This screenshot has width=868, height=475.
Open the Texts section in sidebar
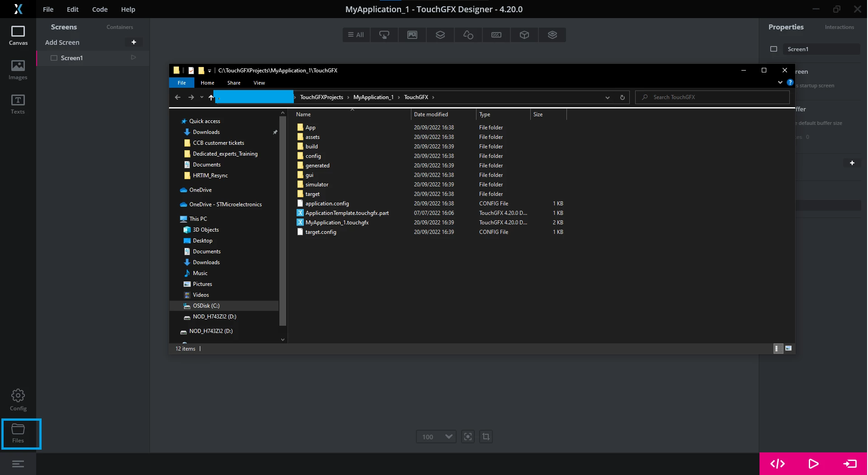tap(18, 104)
